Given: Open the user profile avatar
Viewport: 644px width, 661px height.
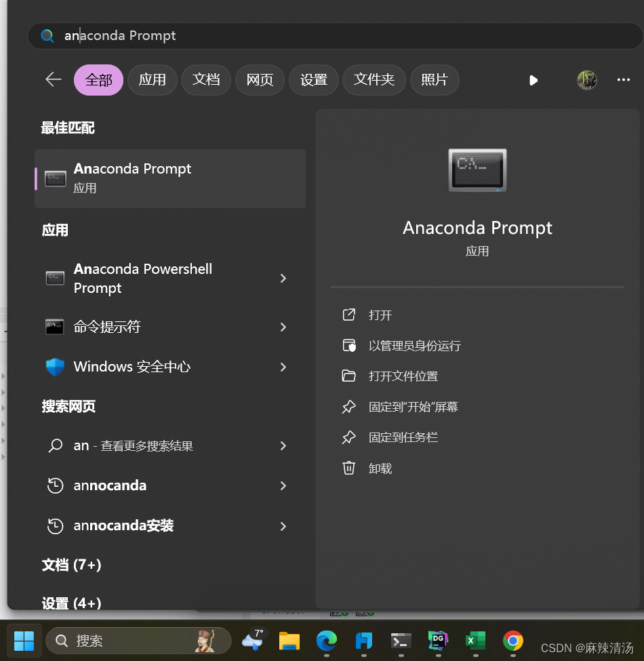Looking at the screenshot, I should (586, 80).
